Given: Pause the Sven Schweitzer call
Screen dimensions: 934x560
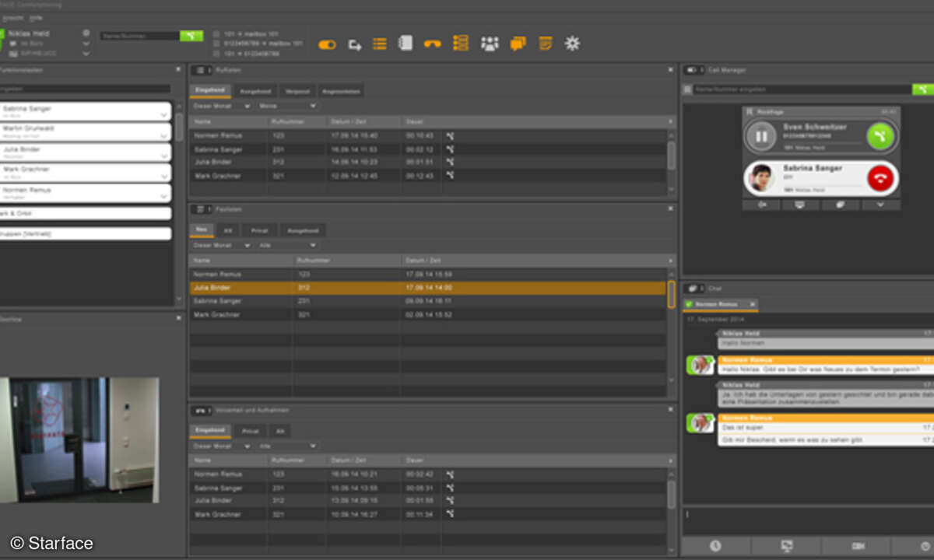Looking at the screenshot, I should coord(761,137).
